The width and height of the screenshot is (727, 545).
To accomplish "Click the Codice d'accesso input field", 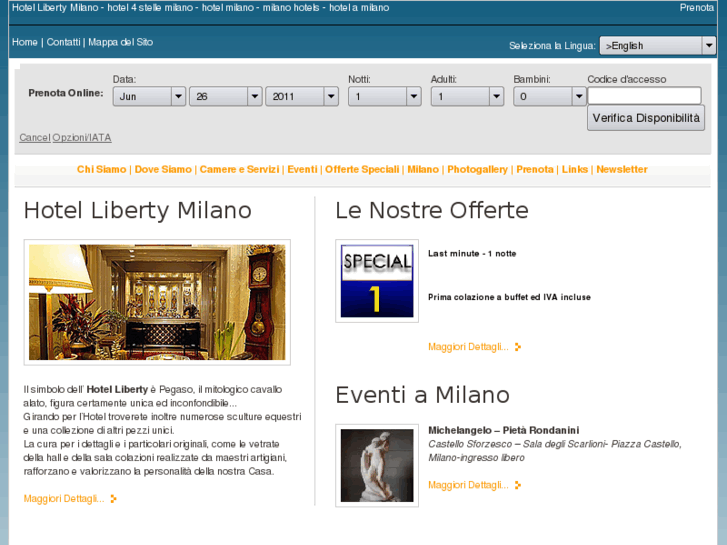I will (x=644, y=96).
